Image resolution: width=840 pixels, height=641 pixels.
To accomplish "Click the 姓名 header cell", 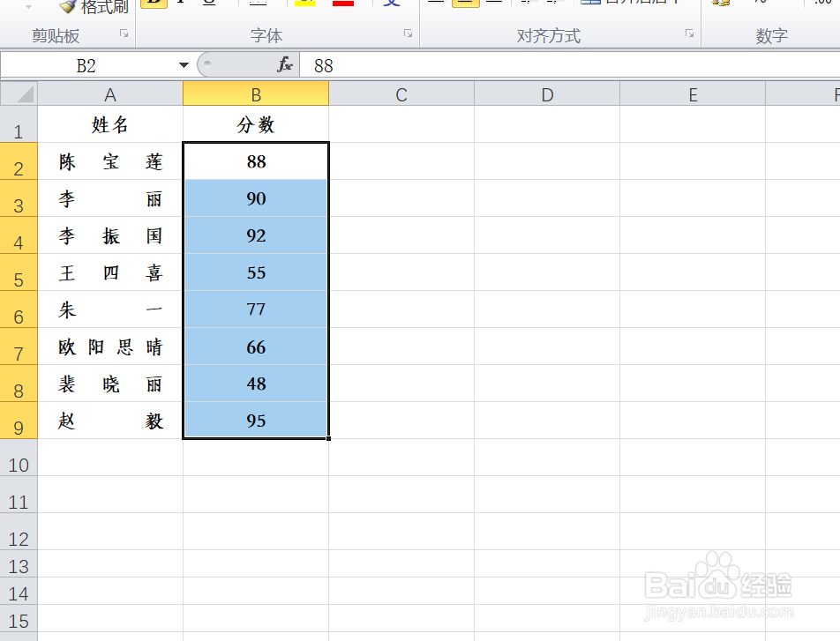I will [x=110, y=124].
